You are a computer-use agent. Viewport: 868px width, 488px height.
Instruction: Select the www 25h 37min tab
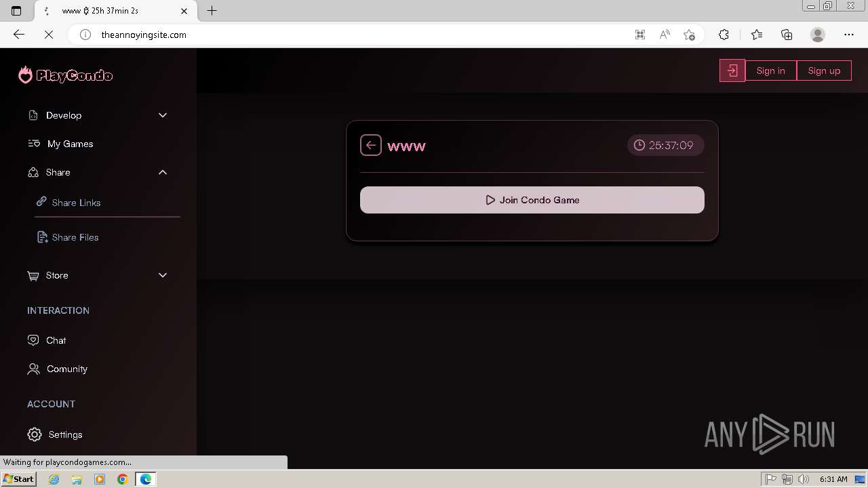pos(115,11)
